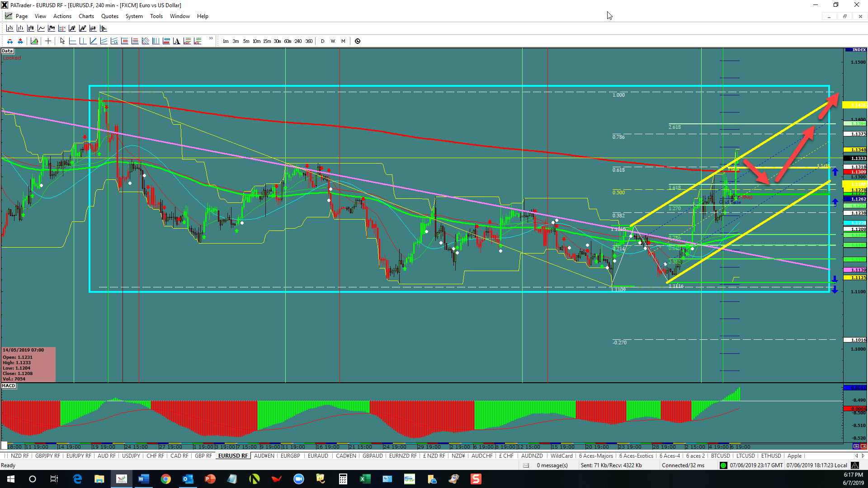Click the yellow 1.1348 price label
The height and width of the screenshot is (488, 868).
[855, 150]
